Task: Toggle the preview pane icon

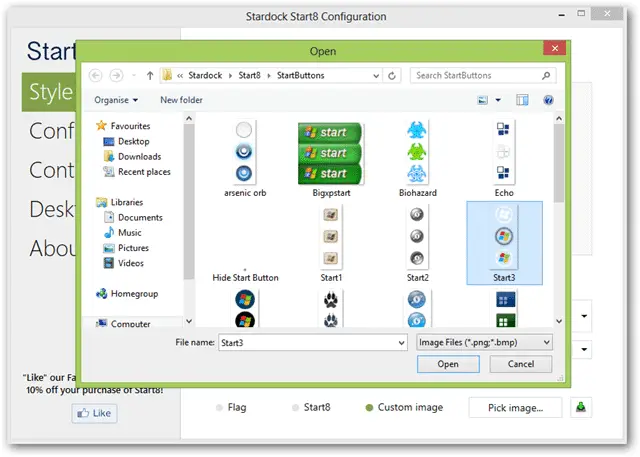Action: pos(522,100)
